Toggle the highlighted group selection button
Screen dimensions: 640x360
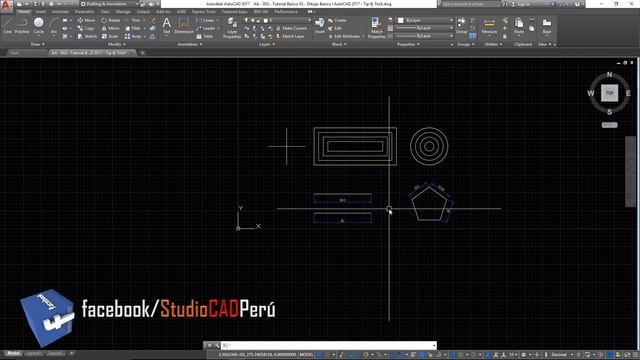click(x=473, y=36)
